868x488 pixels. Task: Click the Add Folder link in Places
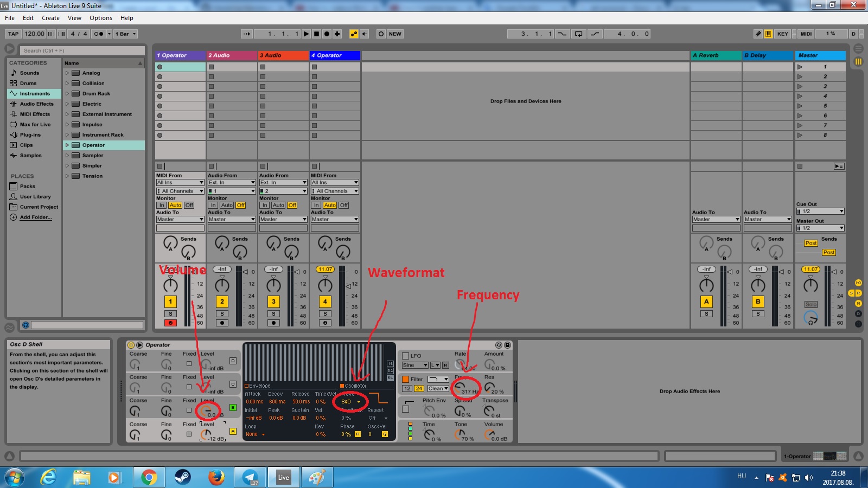point(36,217)
